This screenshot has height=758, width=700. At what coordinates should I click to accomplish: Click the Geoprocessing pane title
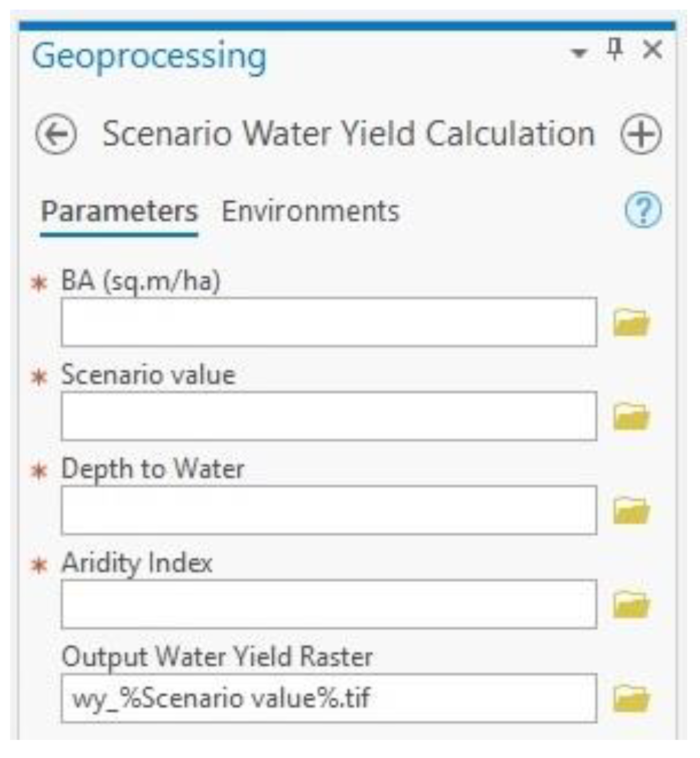pyautogui.click(x=149, y=56)
